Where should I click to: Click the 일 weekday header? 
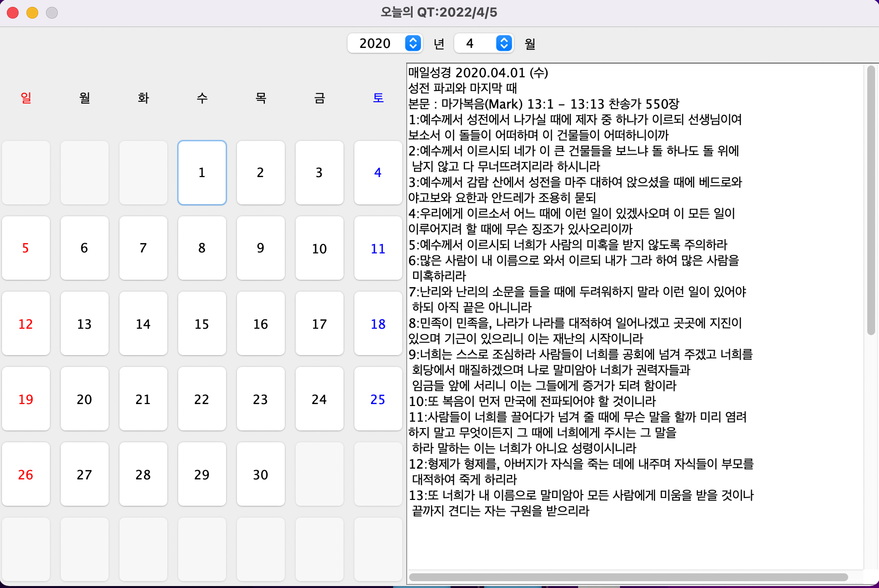click(x=26, y=98)
